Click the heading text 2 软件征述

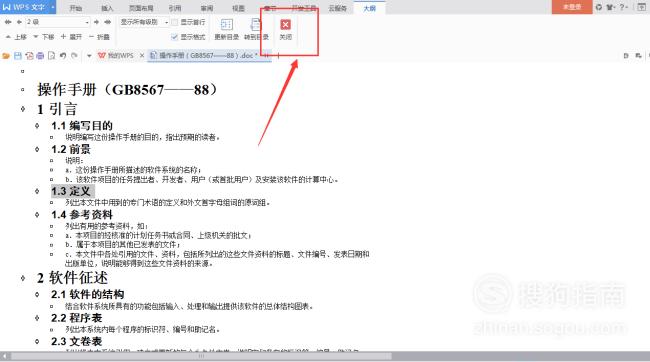73,278
